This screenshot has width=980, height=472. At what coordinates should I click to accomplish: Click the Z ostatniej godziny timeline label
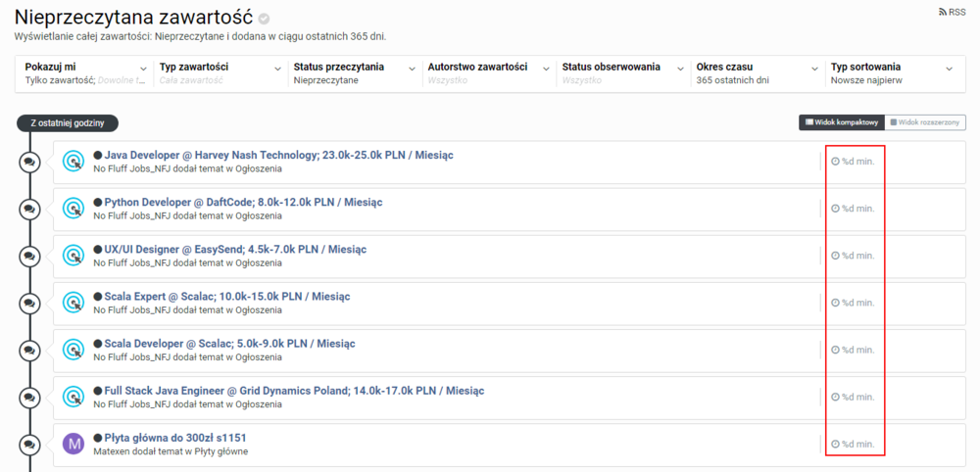(68, 123)
